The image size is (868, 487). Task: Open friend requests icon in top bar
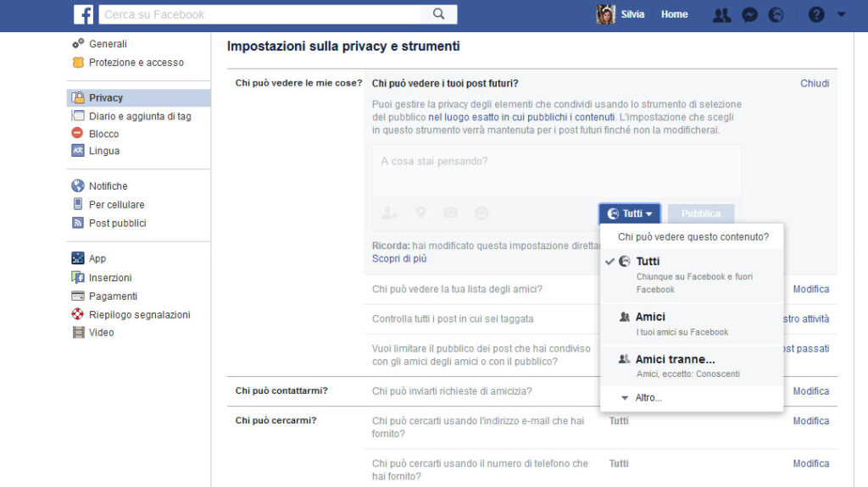click(722, 15)
